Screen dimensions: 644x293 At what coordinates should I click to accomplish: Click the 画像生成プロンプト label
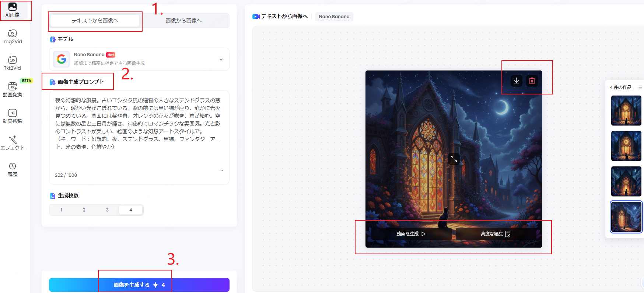click(81, 82)
